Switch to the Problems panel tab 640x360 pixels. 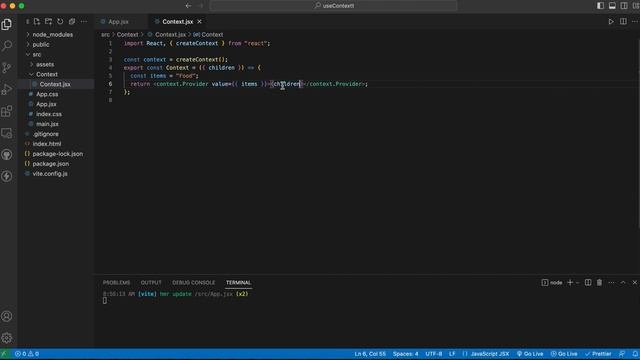click(116, 282)
